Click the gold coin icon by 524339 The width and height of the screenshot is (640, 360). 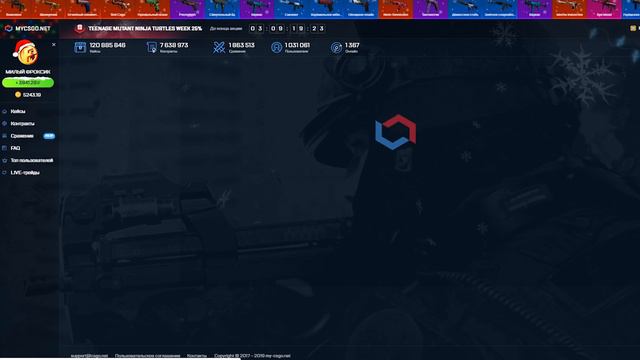pyautogui.click(x=18, y=95)
